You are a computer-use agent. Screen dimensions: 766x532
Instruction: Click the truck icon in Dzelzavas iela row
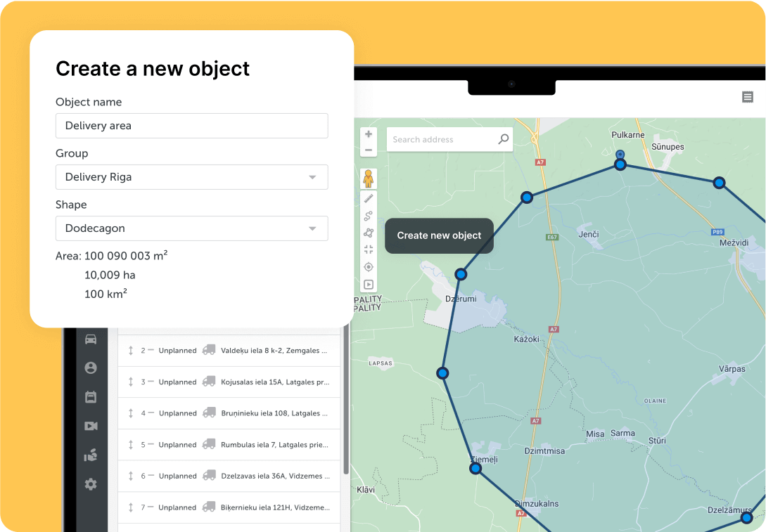pos(209,475)
